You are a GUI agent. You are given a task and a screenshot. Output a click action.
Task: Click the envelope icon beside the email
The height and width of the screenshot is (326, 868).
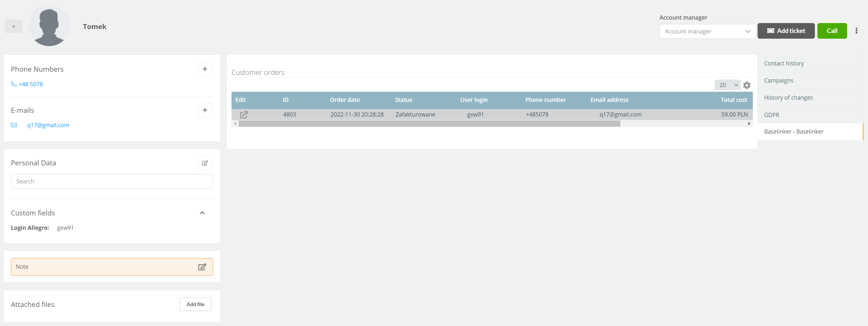[x=14, y=125]
